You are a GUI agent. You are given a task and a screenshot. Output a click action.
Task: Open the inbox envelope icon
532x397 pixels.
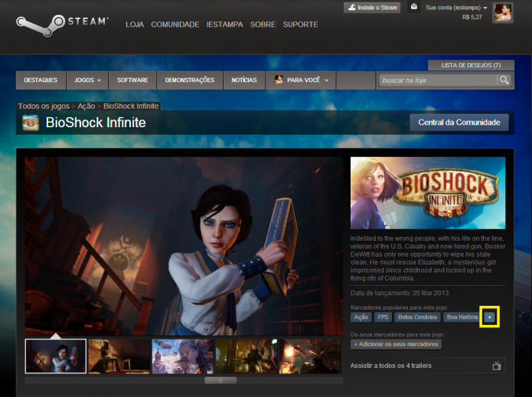pos(414,7)
